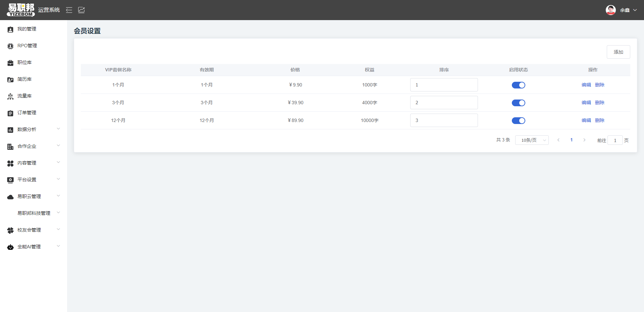
Task: Click the 添加 button
Action: [x=618, y=52]
